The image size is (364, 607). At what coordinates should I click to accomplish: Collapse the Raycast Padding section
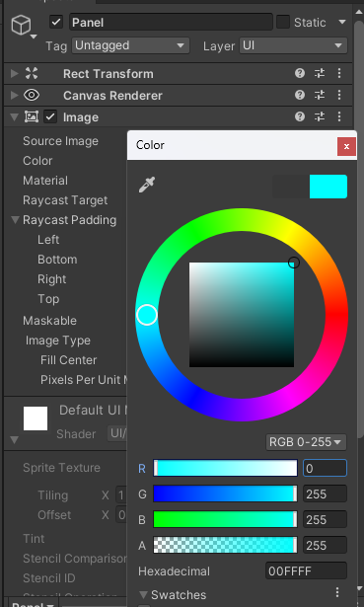pyautogui.click(x=15, y=220)
